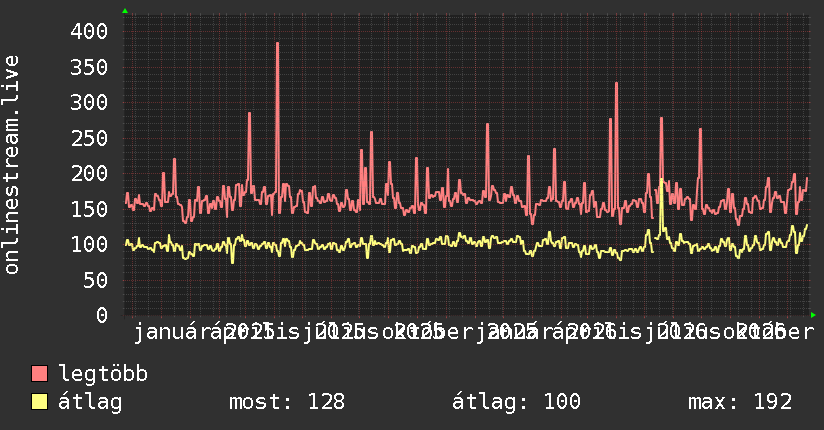Click the legtöbb legend label
824x430 pixels.
(x=103, y=373)
